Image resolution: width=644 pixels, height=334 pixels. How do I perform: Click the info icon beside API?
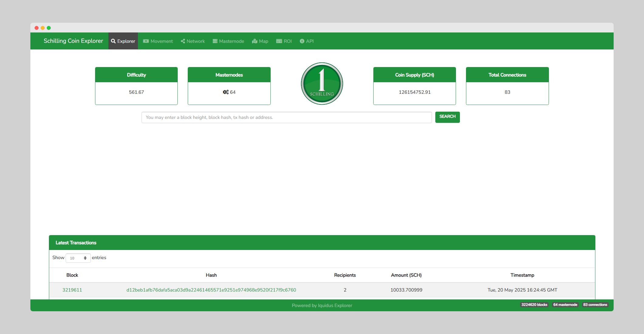point(302,41)
